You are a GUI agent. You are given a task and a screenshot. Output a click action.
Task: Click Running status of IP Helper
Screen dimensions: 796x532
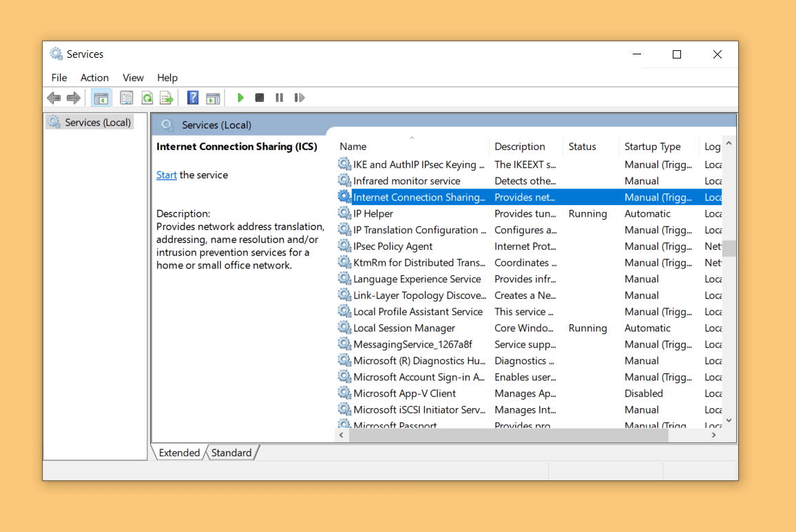[x=587, y=214]
